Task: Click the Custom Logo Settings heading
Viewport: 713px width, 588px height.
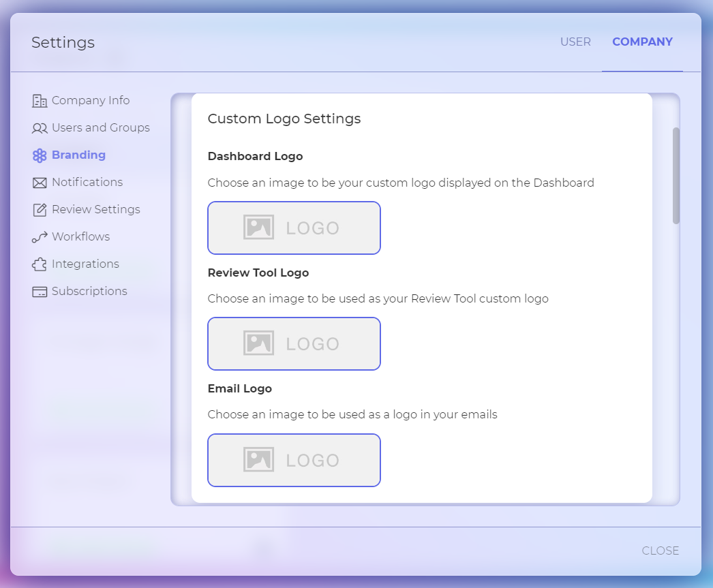Action: pyautogui.click(x=284, y=119)
